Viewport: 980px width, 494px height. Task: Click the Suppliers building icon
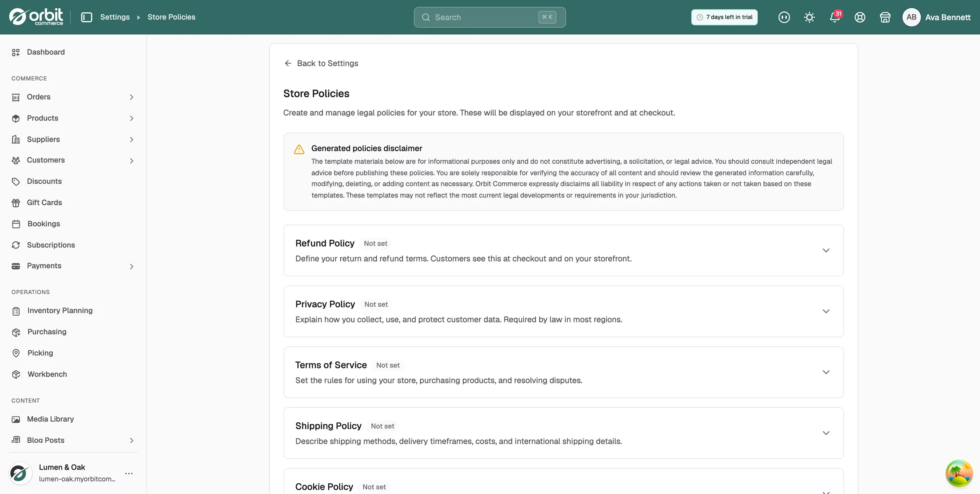tap(16, 139)
